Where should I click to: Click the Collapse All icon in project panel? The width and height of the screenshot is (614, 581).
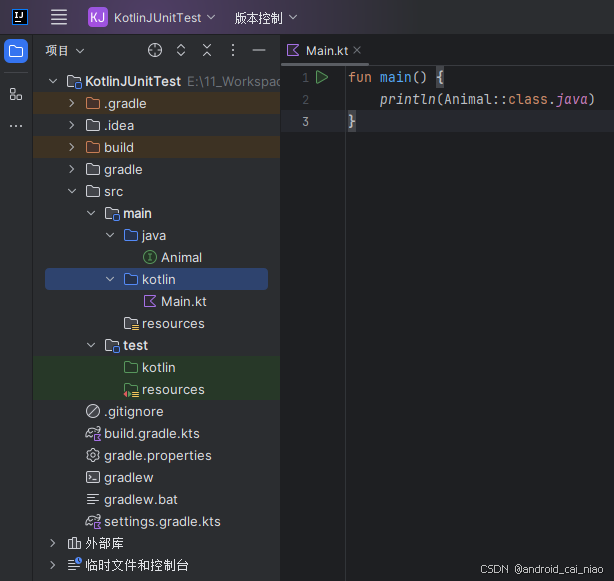207,50
